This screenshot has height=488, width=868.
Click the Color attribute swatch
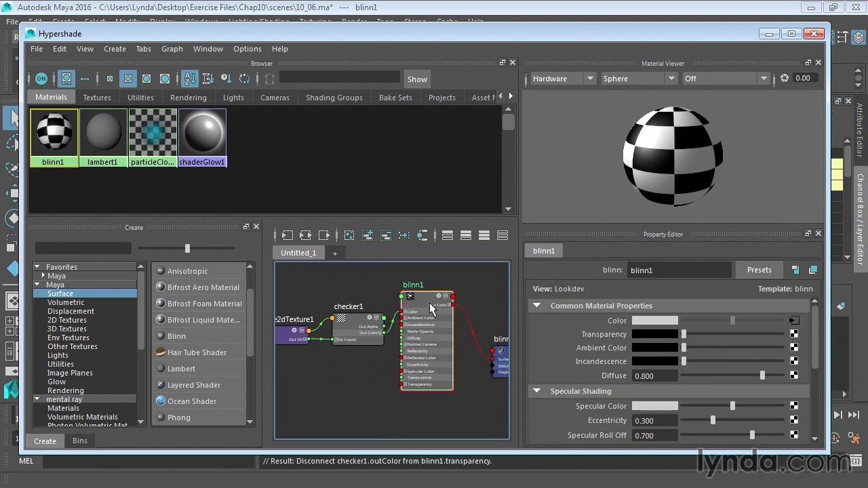(654, 321)
